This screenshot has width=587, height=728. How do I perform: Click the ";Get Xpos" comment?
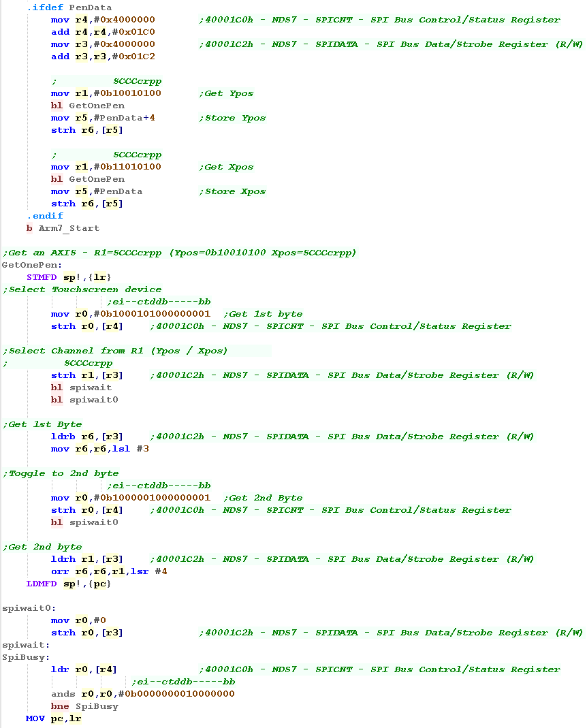click(226, 167)
